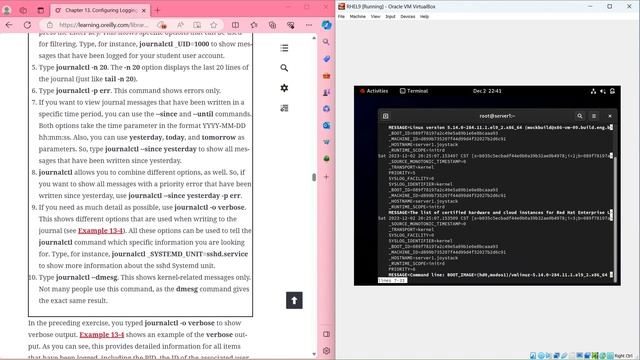Image resolution: width=640 pixels, height=360 pixels.
Task: Open the Edge sidebar Games icon
Action: (326, 93)
